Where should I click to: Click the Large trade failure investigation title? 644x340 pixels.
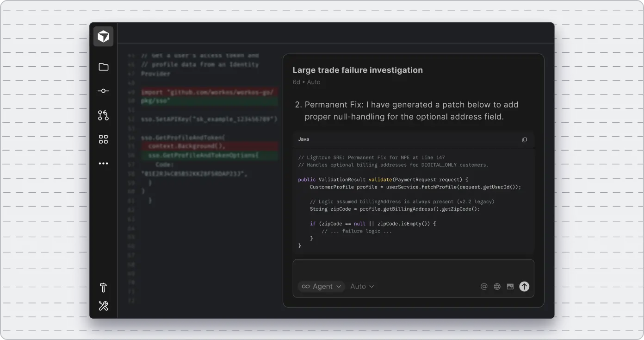pyautogui.click(x=357, y=70)
